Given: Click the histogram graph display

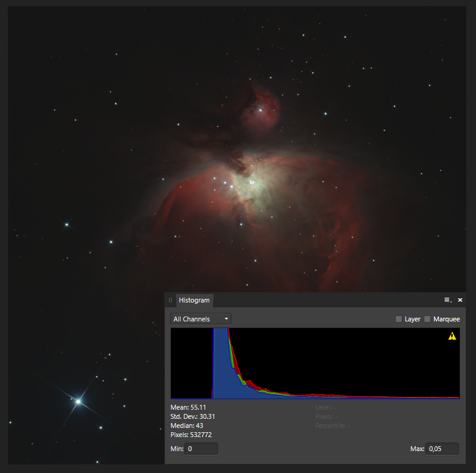Looking at the screenshot, I should pyautogui.click(x=315, y=363).
